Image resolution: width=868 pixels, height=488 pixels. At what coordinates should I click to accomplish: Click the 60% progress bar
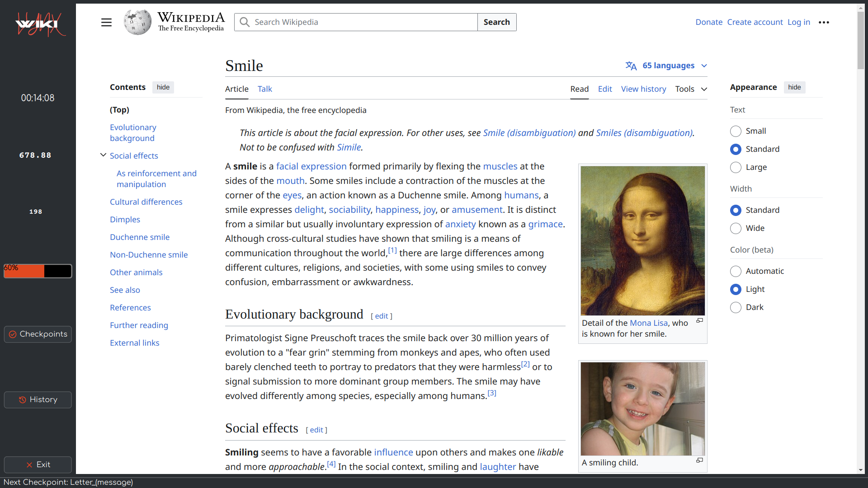38,271
